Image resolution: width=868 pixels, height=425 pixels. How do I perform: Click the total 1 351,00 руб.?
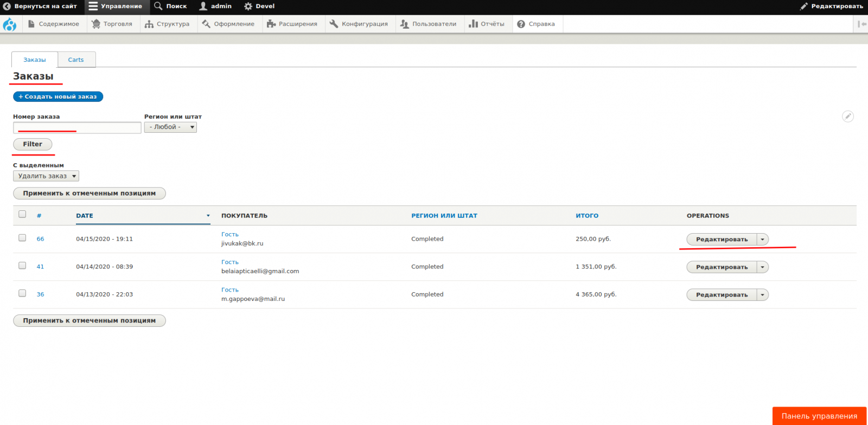596,267
